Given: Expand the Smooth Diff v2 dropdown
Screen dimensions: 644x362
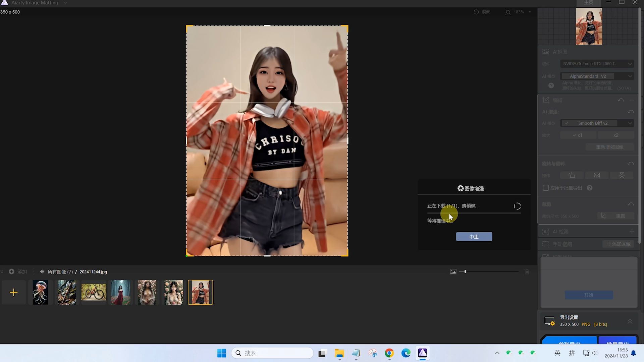Looking at the screenshot, I should pyautogui.click(x=597, y=123).
